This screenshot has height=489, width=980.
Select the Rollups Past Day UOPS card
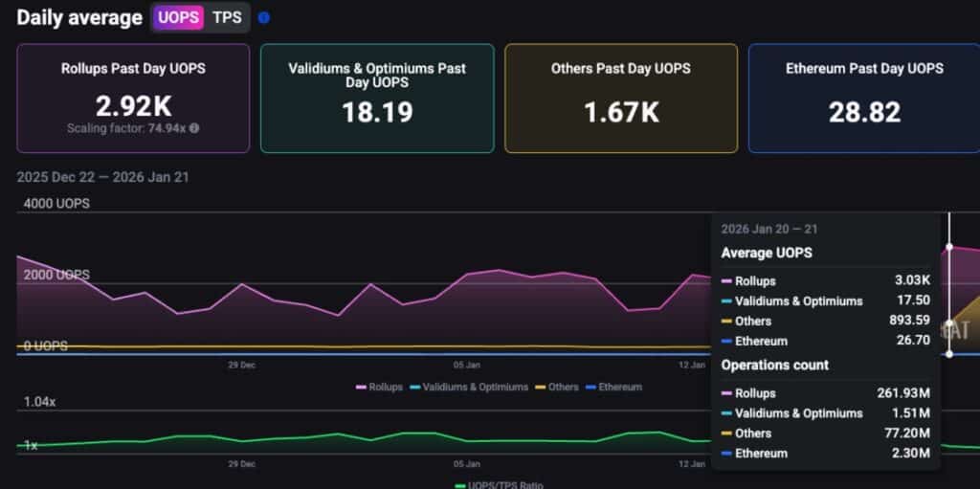[x=133, y=98]
